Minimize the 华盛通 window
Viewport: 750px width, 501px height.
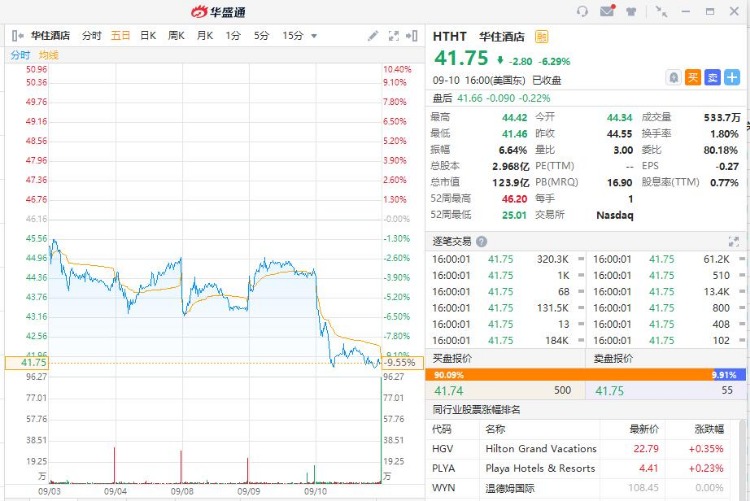pos(686,11)
